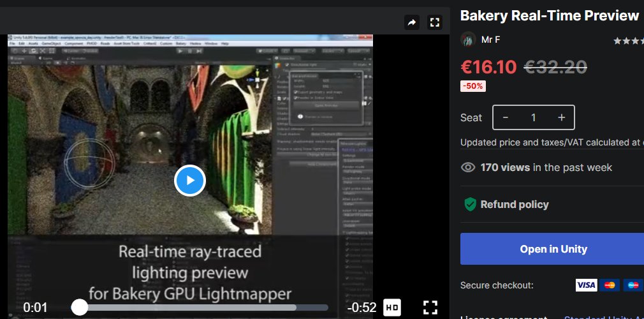
Task: Decrease the seat count with the minus button
Action: [x=506, y=117]
